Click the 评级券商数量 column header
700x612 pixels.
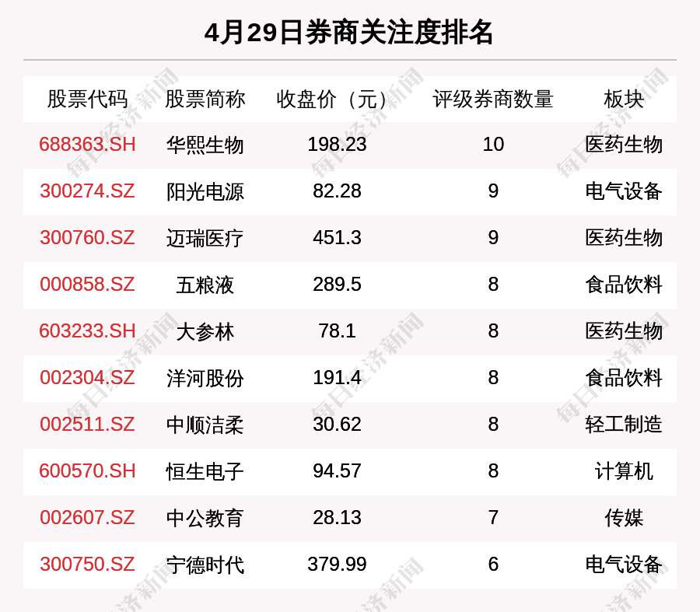493,99
